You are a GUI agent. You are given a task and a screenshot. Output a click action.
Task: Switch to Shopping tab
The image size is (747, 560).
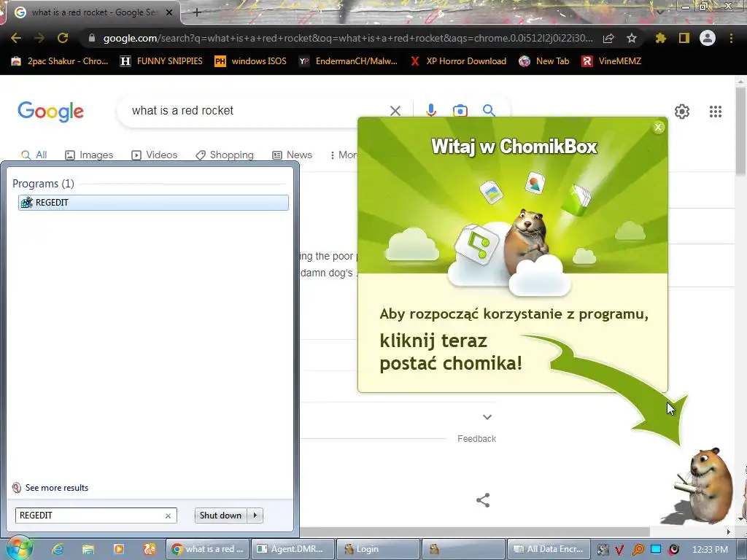tap(225, 155)
